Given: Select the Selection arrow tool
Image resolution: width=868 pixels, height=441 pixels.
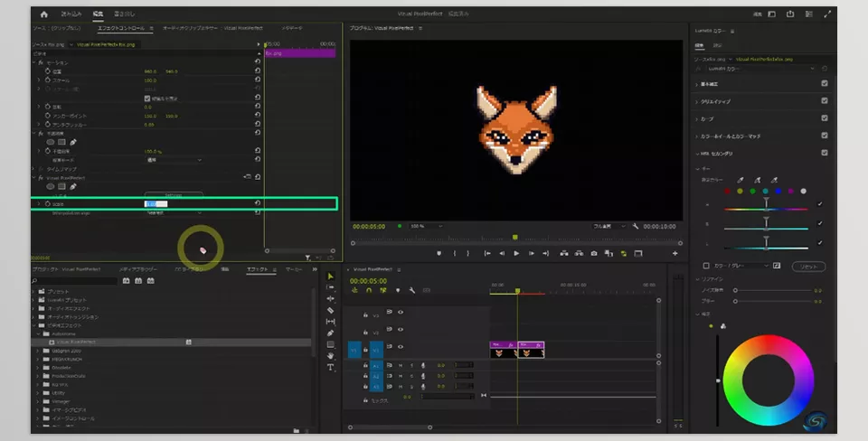Looking at the screenshot, I should pyautogui.click(x=331, y=277).
